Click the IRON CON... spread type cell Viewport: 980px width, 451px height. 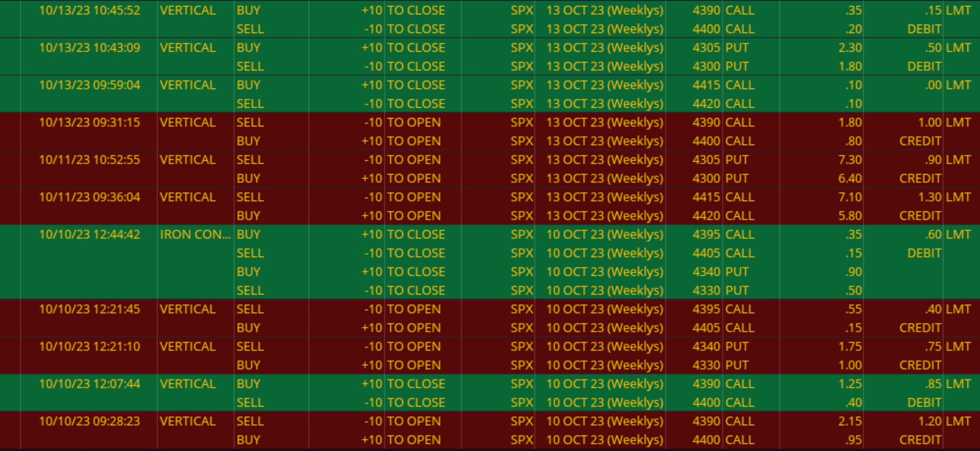point(195,234)
